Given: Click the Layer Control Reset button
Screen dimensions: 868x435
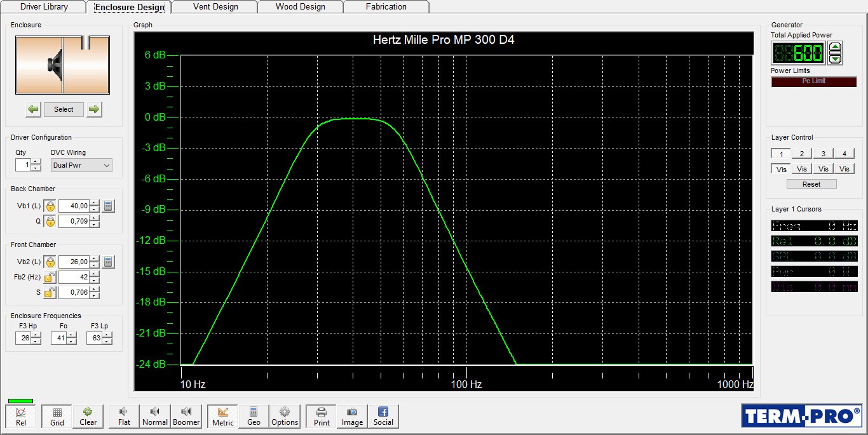Looking at the screenshot, I should pyautogui.click(x=811, y=184).
